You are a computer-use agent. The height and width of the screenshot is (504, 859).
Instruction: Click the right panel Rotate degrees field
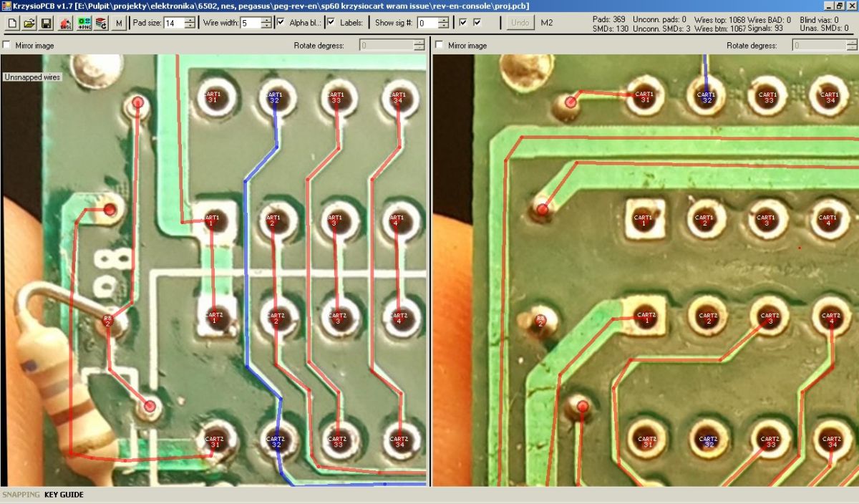(x=820, y=45)
